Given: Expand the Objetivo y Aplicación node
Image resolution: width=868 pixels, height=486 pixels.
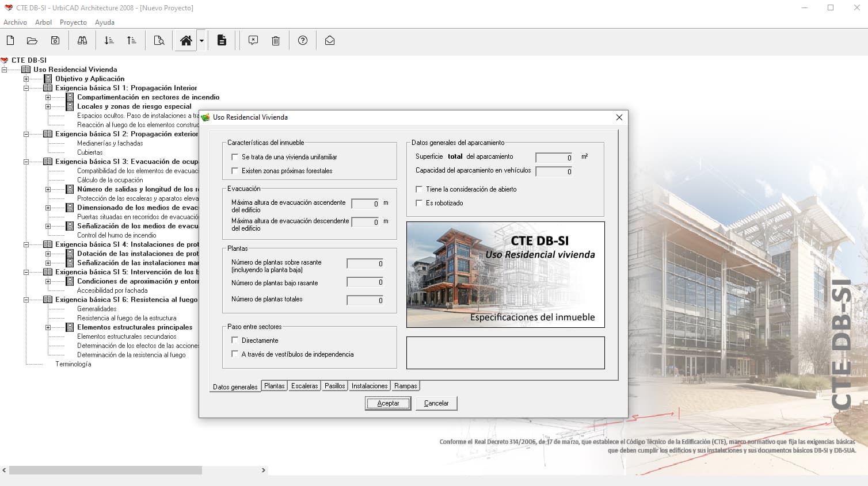Looking at the screenshot, I should click(x=26, y=79).
